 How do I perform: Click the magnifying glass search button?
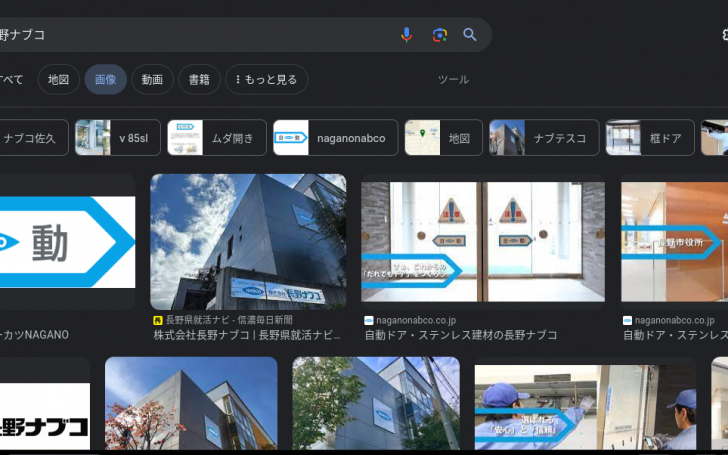tap(470, 35)
